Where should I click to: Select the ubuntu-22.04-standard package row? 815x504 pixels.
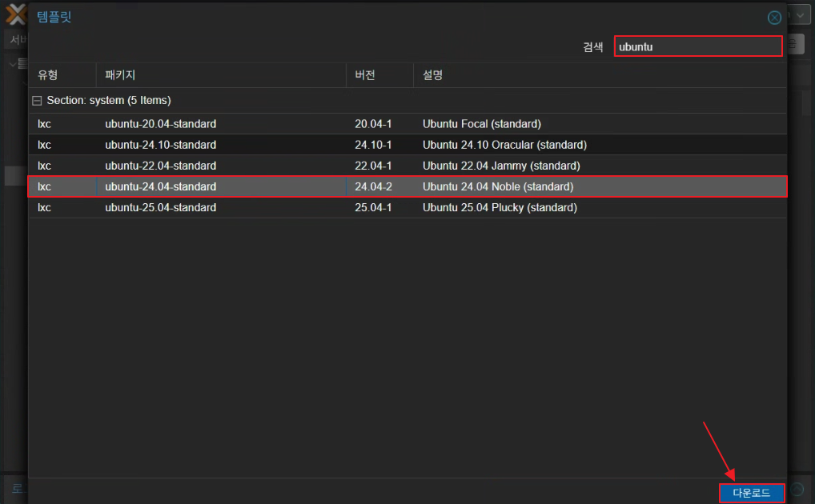(407, 166)
